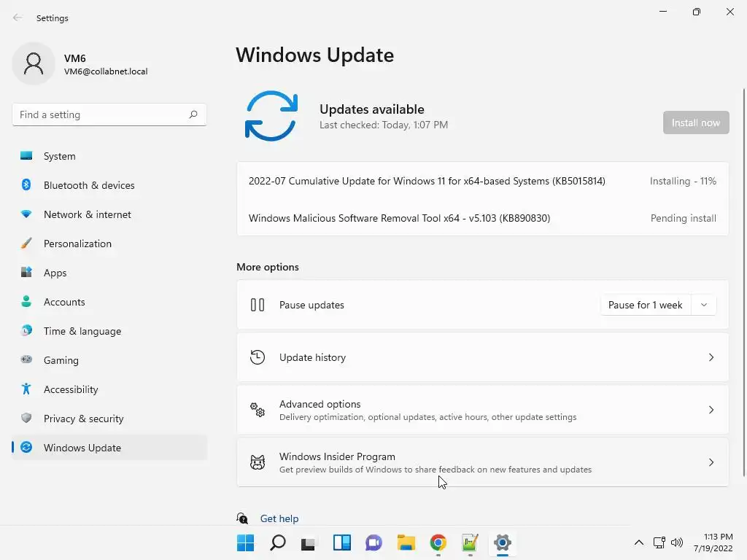This screenshot has height=560, width=747.
Task: Click the Personalization paintbrush icon
Action: click(x=26, y=244)
